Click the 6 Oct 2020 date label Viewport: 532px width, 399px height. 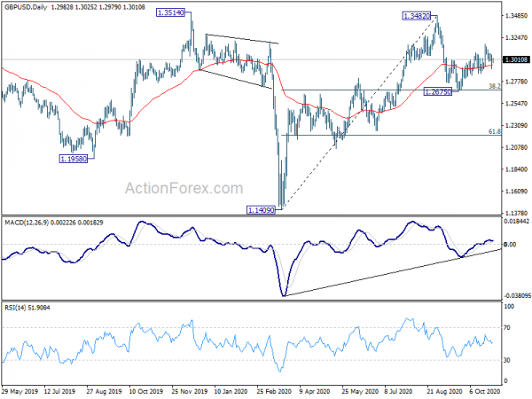tap(484, 391)
